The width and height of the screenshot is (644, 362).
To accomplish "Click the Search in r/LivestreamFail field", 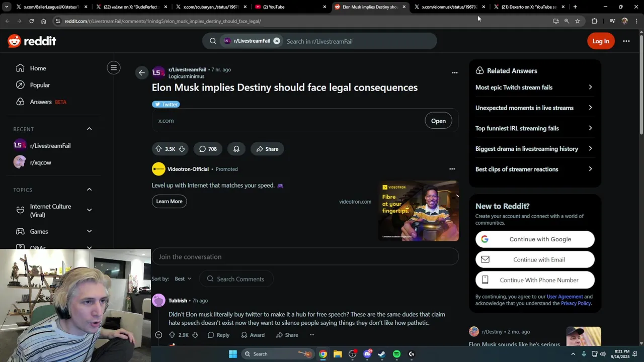I will click(357, 41).
